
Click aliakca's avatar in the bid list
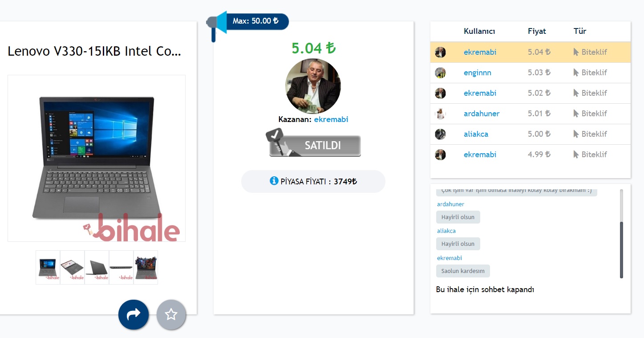[x=440, y=134]
